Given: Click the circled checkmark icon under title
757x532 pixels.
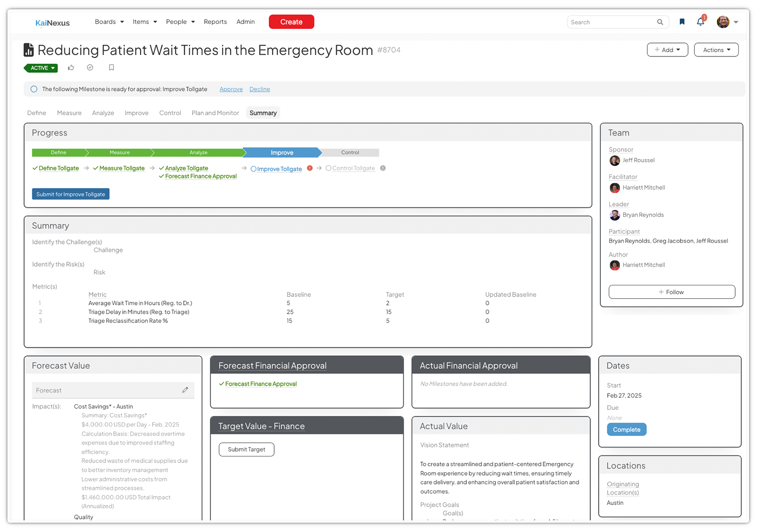Looking at the screenshot, I should tap(90, 68).
